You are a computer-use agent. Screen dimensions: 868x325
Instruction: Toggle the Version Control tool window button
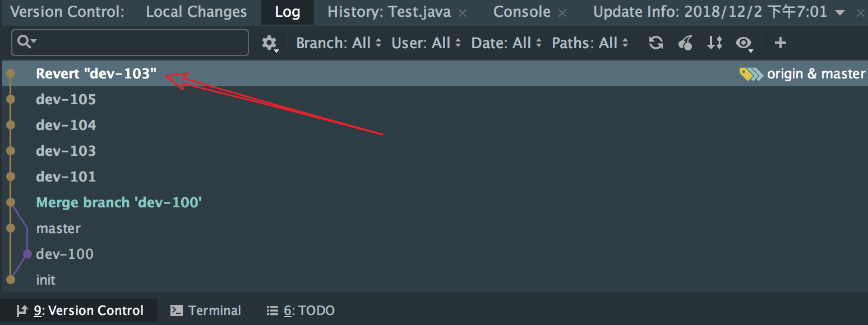pos(80,310)
